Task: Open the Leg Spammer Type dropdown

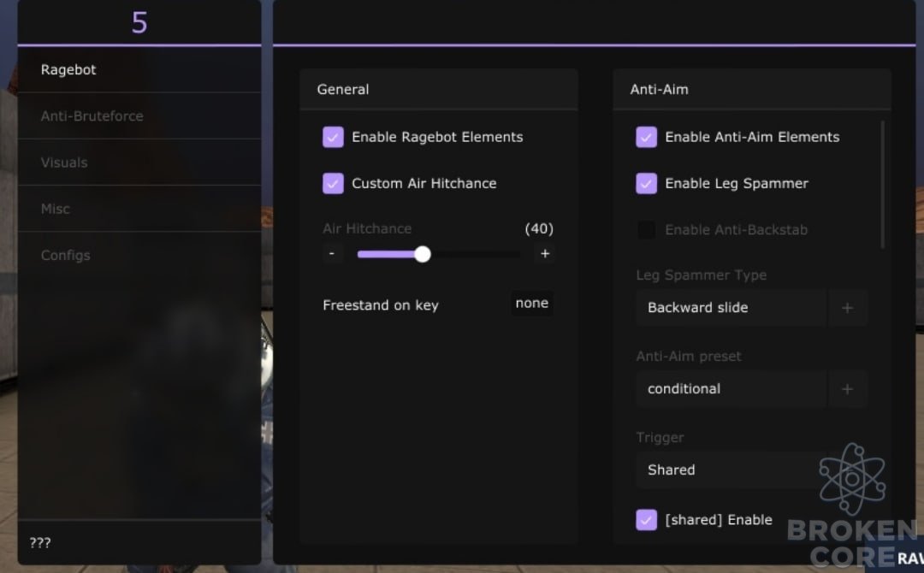Action: (731, 307)
